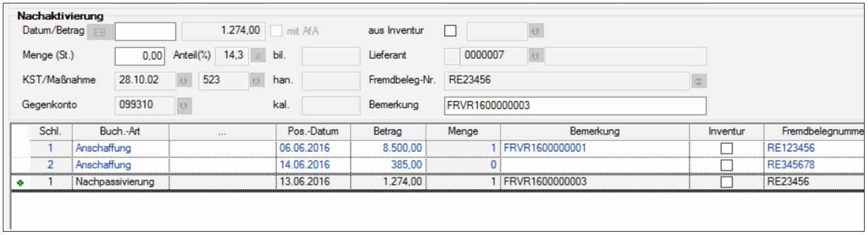Toggle the mit AfA checkbox

277,31
